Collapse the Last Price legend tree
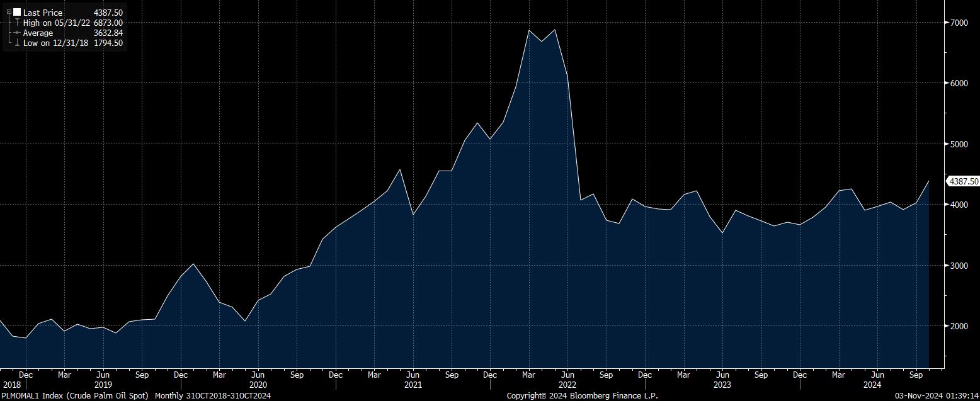Screen dimensions: 980x401 click(9, 13)
